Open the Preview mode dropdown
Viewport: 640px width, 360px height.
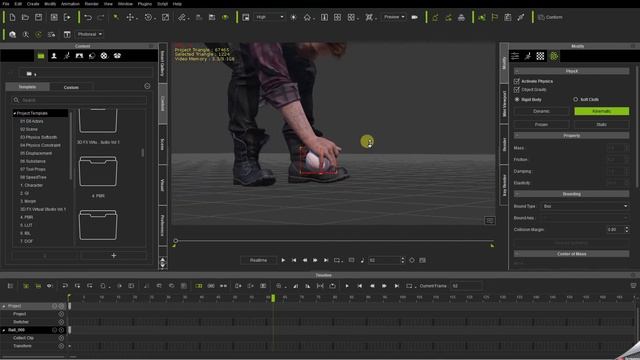[x=394, y=17]
